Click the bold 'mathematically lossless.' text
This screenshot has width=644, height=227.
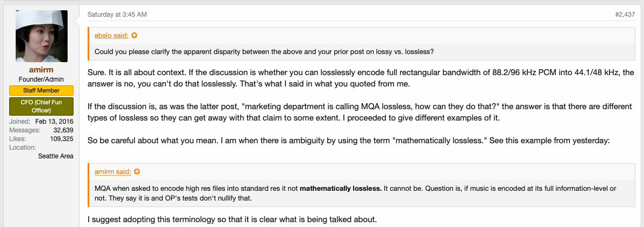341,189
